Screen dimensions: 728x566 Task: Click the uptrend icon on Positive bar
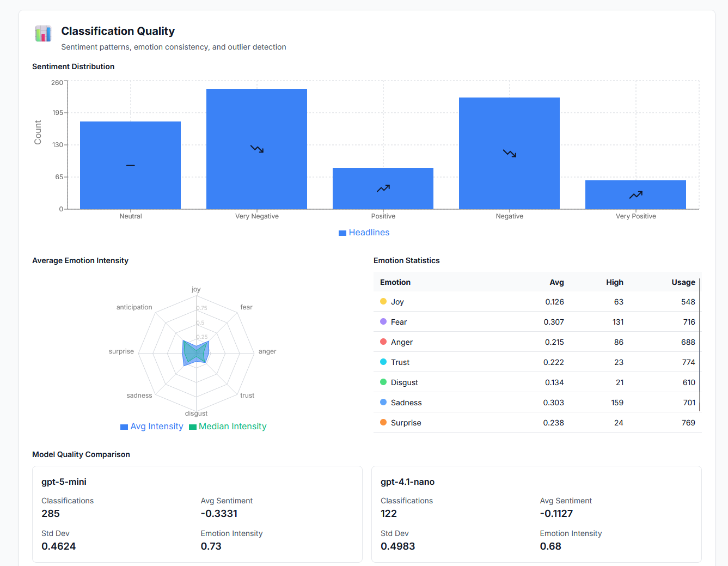point(383,188)
